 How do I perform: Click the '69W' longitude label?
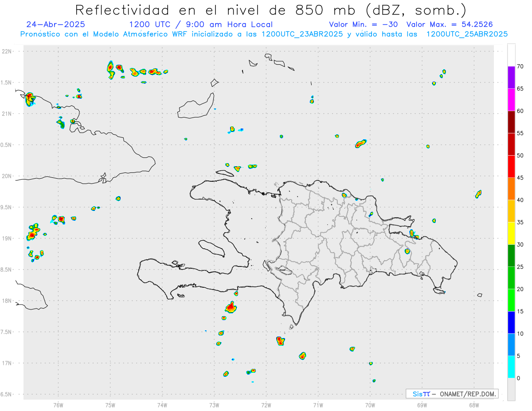coord(422,405)
